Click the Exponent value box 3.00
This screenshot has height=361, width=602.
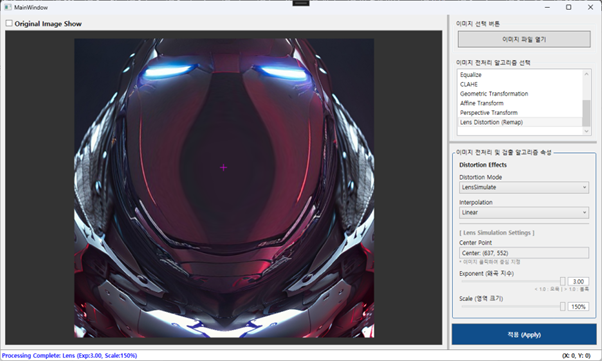578,282
